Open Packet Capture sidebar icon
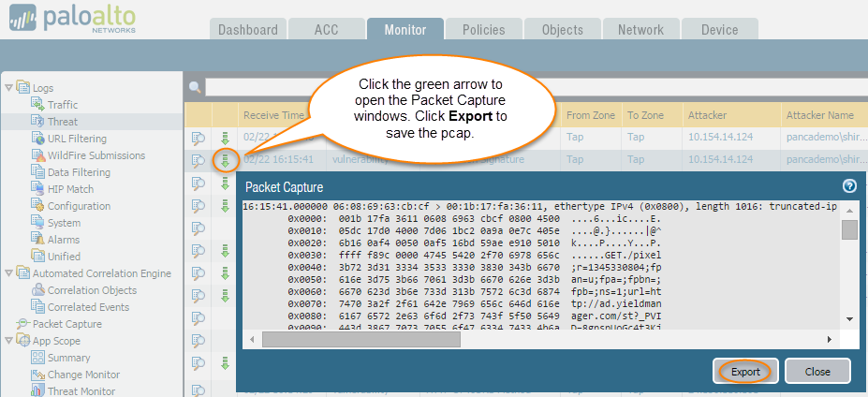The image size is (868, 397). point(23,324)
